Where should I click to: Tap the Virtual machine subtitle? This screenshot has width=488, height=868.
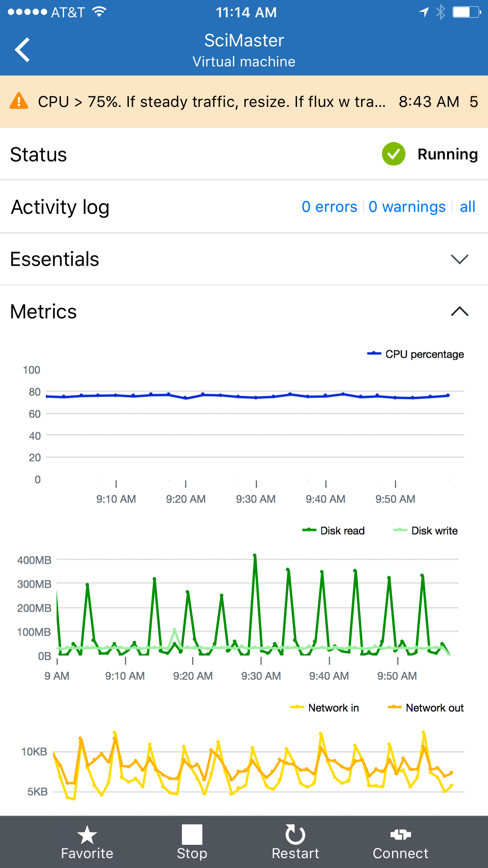point(244,62)
